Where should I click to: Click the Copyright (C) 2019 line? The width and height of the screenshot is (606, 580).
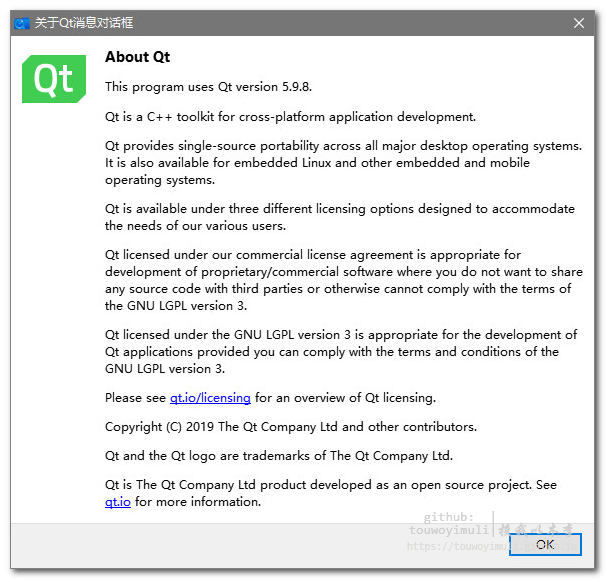291,427
